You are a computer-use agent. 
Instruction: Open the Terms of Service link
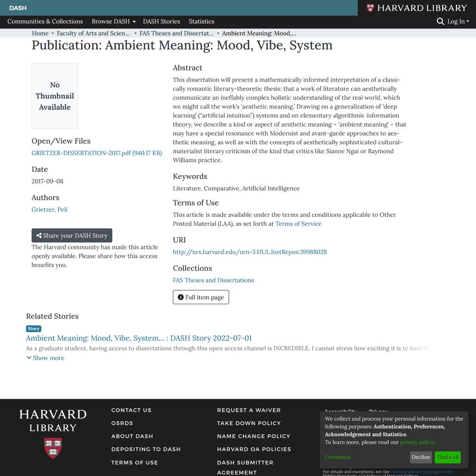pyautogui.click(x=298, y=224)
